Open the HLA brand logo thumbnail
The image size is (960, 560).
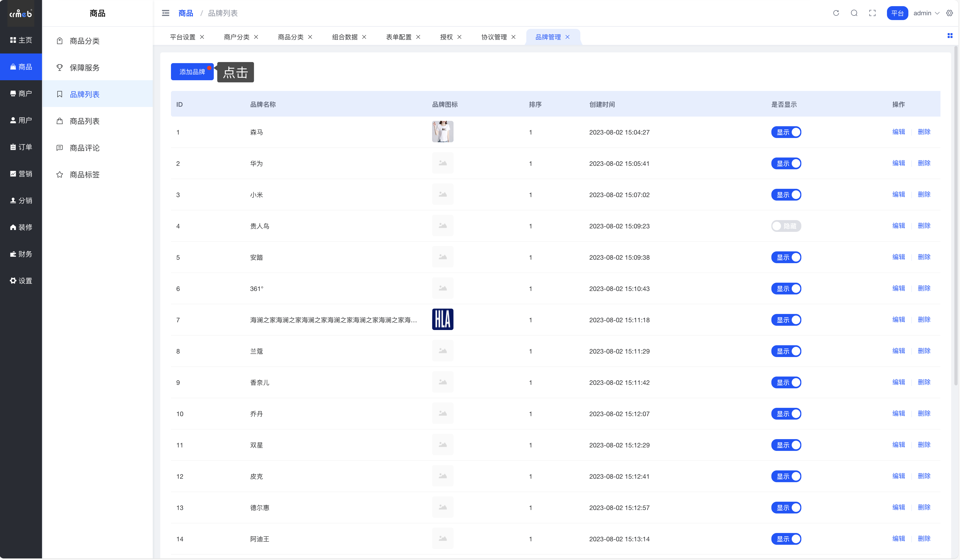(442, 319)
